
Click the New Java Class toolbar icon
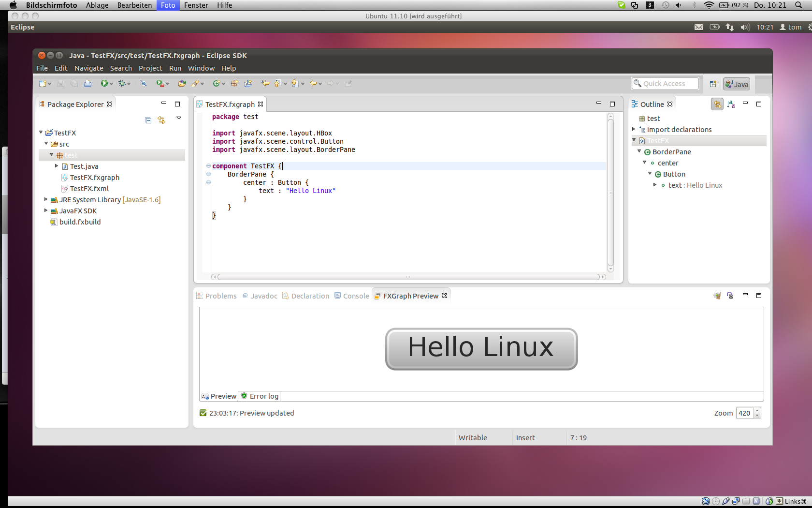[217, 84]
